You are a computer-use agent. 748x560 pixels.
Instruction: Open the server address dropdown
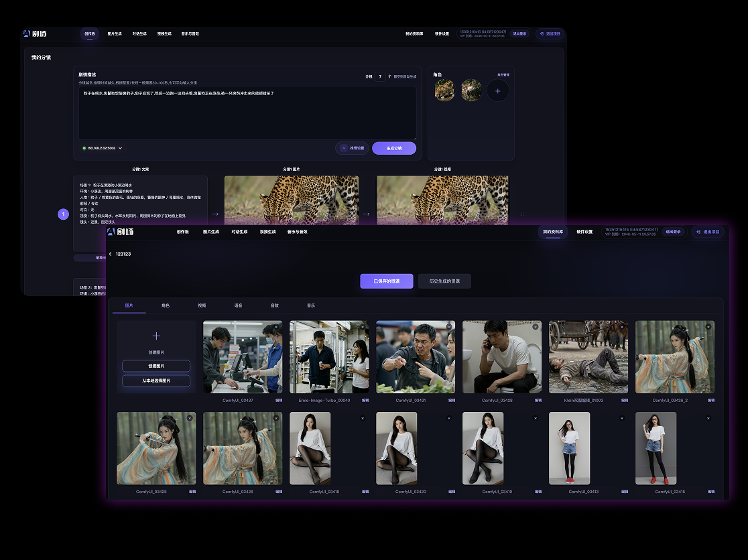pos(102,148)
